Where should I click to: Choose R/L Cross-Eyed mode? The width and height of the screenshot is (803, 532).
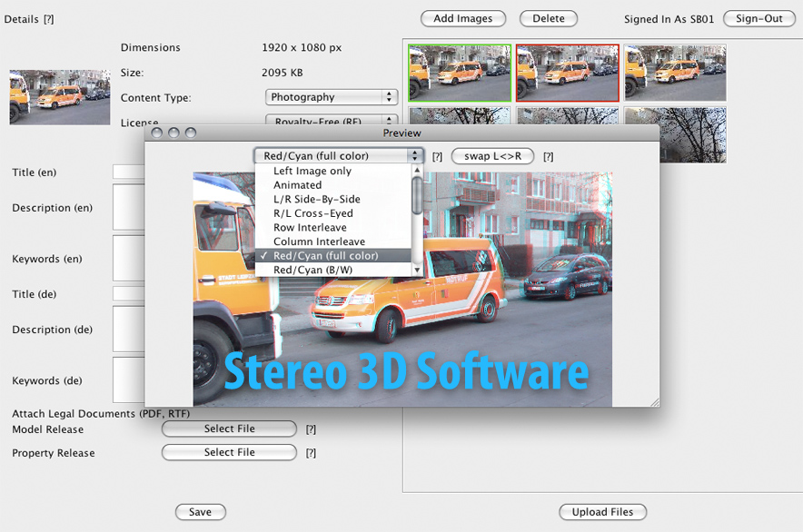point(332,213)
